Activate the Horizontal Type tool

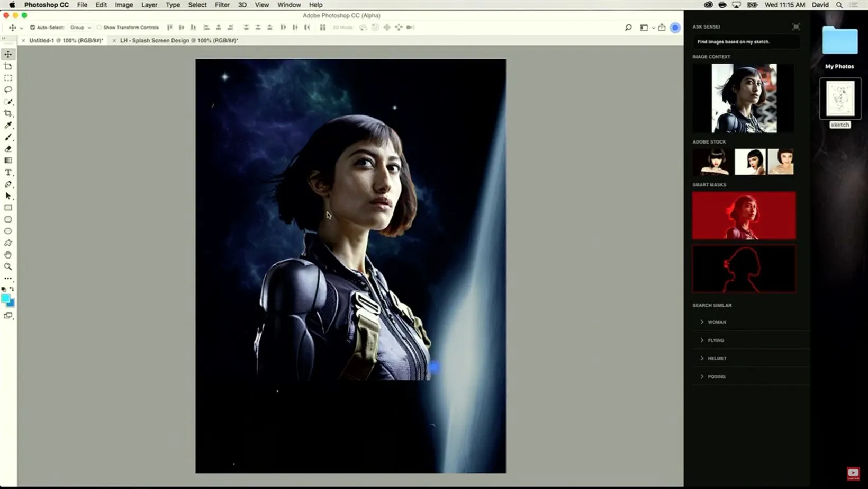(8, 173)
